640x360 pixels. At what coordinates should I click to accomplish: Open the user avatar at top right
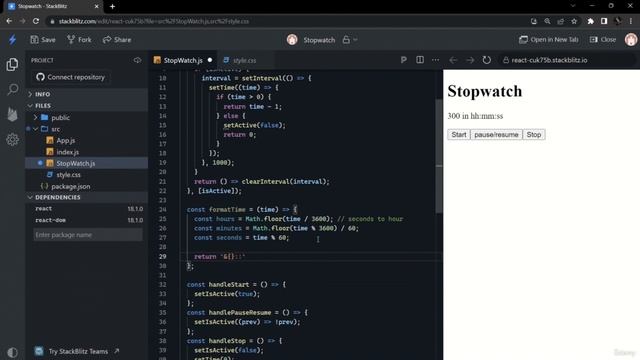tap(631, 40)
